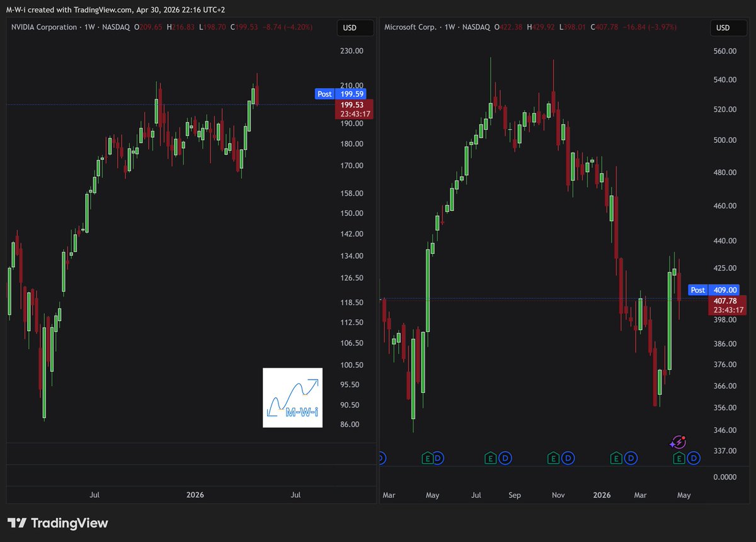
Task: Click the snapshot caption with the Apr 30, 2026 date
Action: (116, 9)
